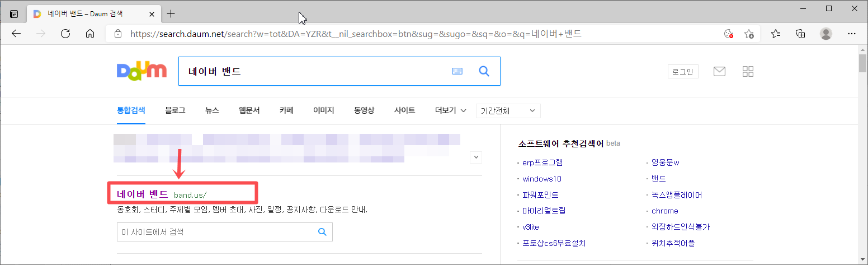Select the 통합검색 tab
Image resolution: width=868 pixels, height=265 pixels.
tap(131, 110)
